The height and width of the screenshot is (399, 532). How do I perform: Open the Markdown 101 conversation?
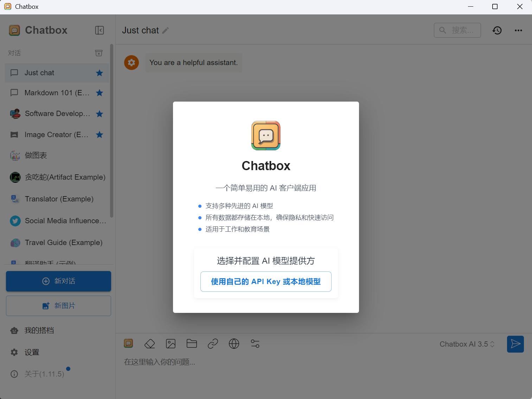click(x=57, y=93)
